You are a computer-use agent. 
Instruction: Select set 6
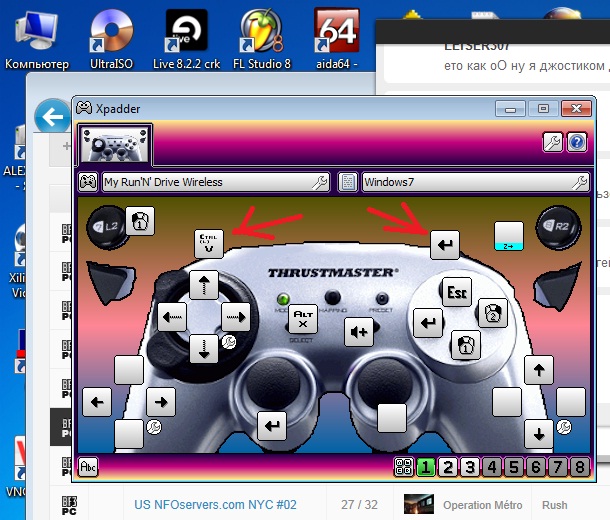536,467
